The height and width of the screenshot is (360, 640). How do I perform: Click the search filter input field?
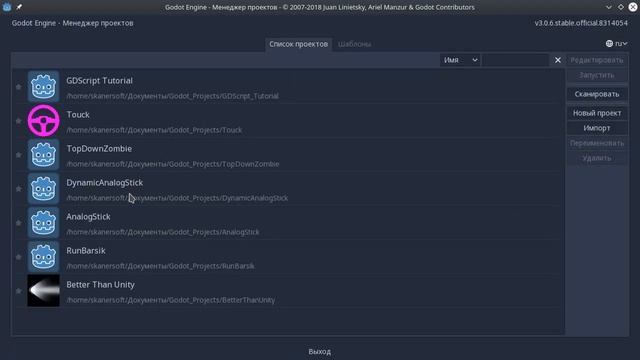(x=515, y=60)
